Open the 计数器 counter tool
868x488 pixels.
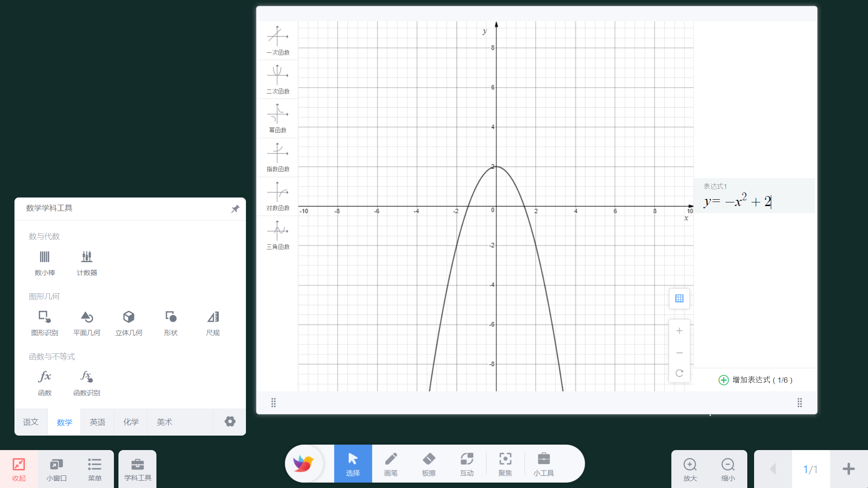(x=87, y=263)
